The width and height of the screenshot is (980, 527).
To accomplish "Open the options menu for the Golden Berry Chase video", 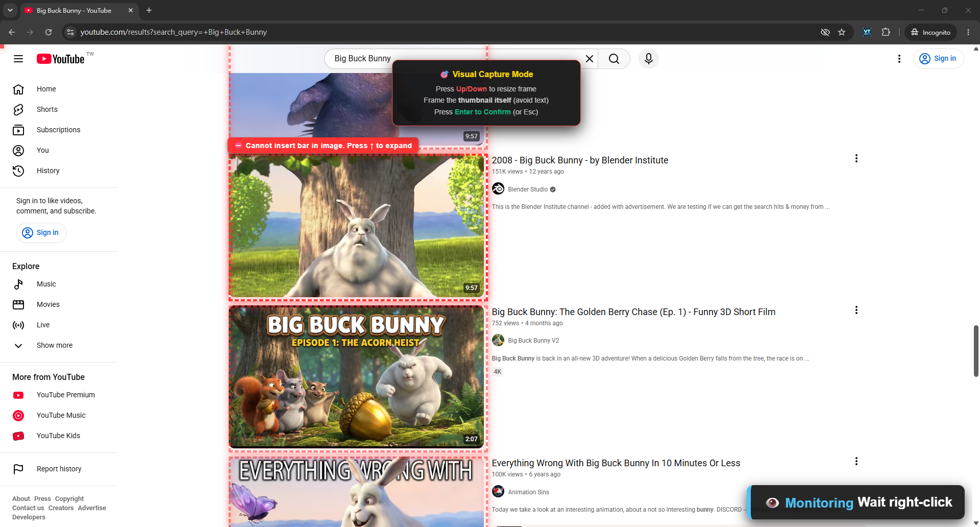I will click(856, 310).
